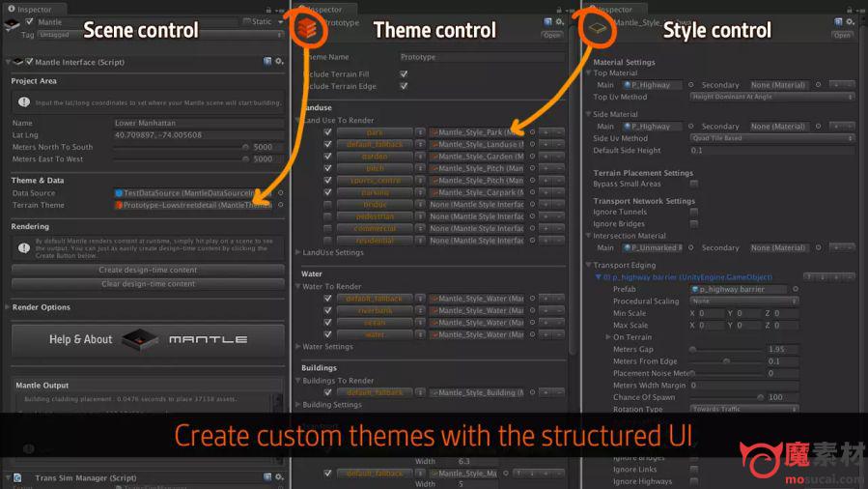Toggle Include Terrain Fill checkbox
This screenshot has height=489, width=868.
coord(404,73)
